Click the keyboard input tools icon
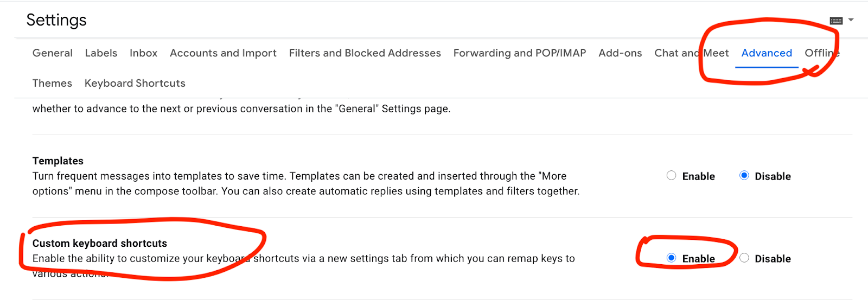Viewport: 868px width, 306px height. coord(836,21)
